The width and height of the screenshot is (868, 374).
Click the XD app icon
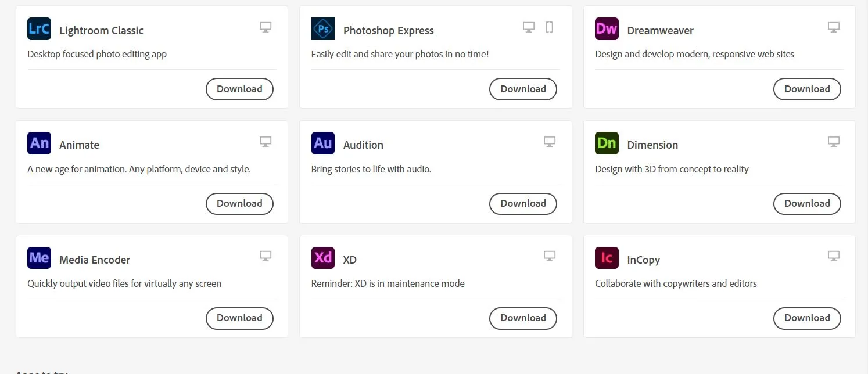point(323,258)
